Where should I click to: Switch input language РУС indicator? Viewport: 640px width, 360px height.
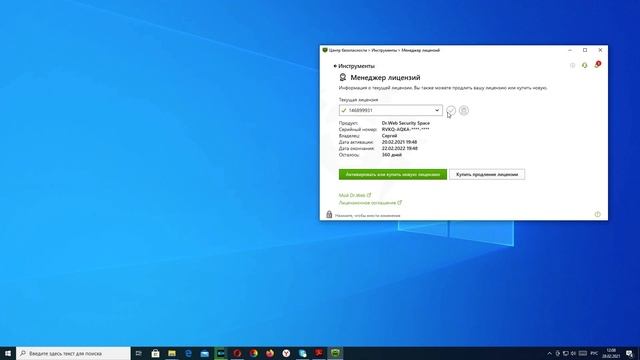(x=594, y=353)
